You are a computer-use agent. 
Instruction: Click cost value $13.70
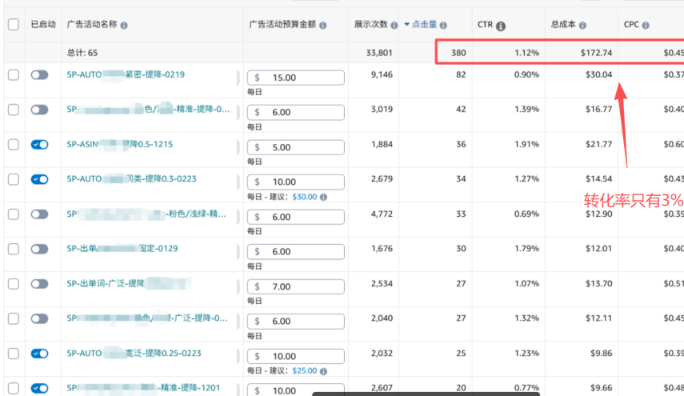point(599,284)
